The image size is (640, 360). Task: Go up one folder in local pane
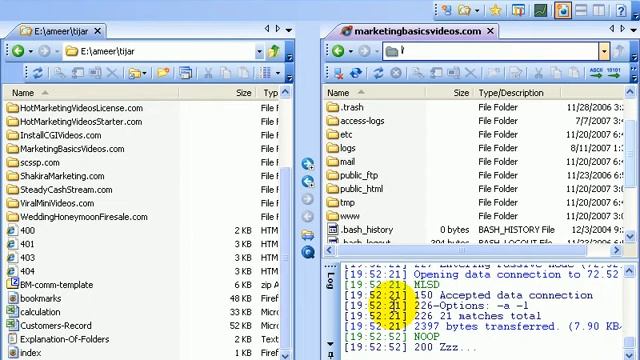point(274,51)
